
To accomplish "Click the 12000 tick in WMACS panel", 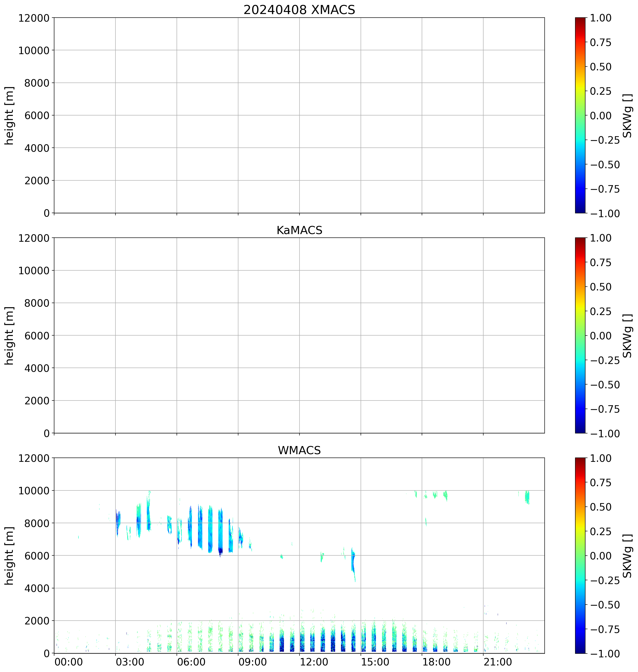I will coord(34,458).
